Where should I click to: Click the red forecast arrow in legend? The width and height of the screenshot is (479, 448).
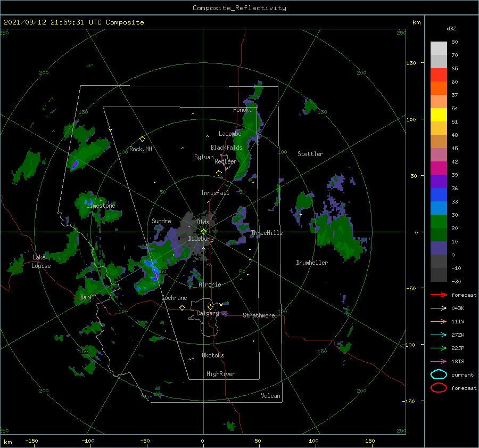point(439,295)
